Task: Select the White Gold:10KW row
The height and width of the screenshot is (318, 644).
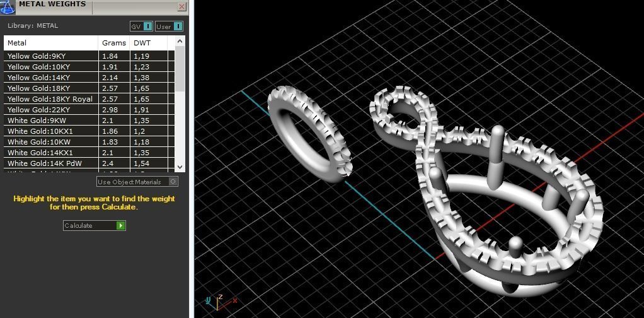Action: 89,142
